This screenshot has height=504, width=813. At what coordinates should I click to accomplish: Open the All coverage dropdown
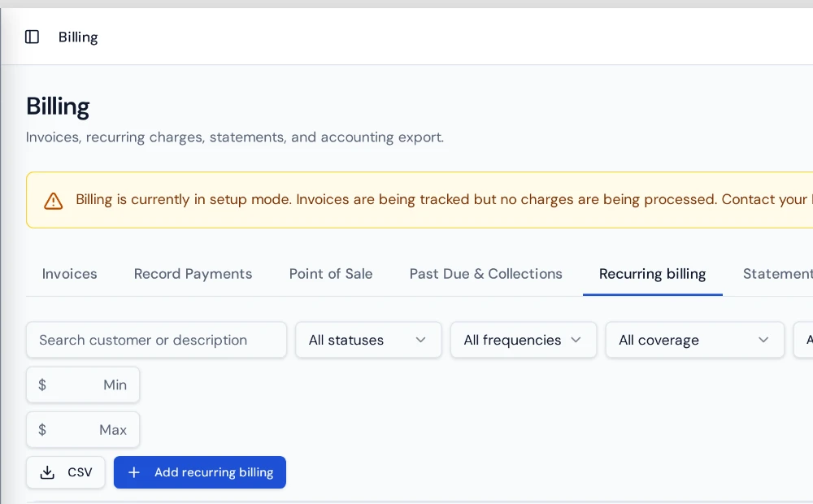point(695,340)
